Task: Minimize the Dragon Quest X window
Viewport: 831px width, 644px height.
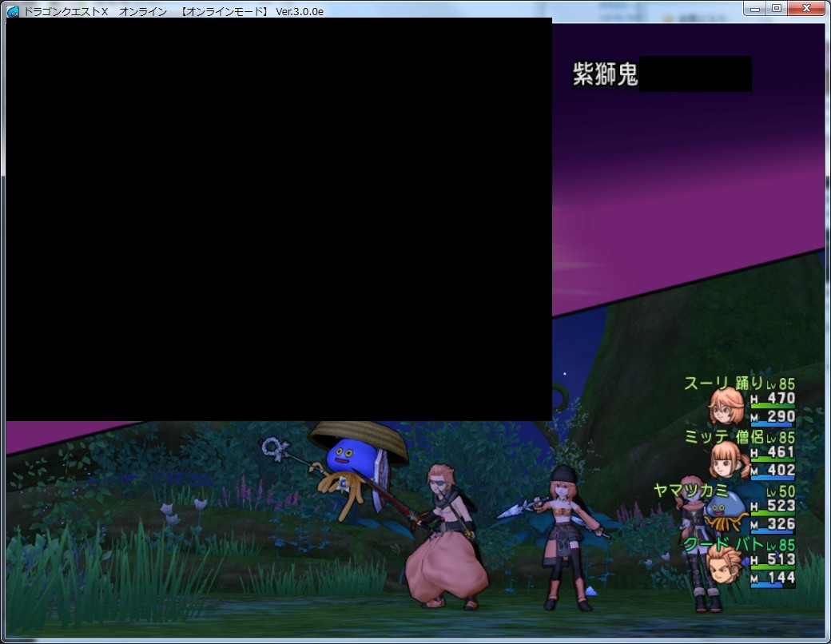Action: pos(754,9)
